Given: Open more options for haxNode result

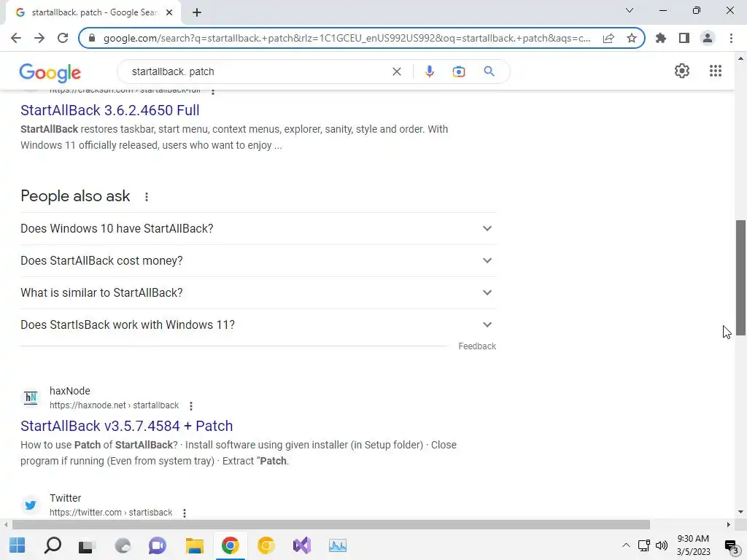Looking at the screenshot, I should point(191,405).
